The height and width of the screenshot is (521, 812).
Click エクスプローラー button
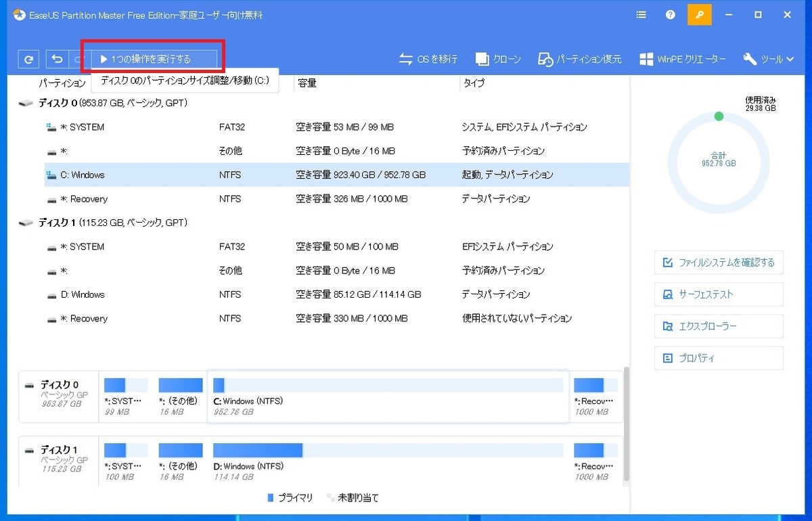pyautogui.click(x=719, y=326)
